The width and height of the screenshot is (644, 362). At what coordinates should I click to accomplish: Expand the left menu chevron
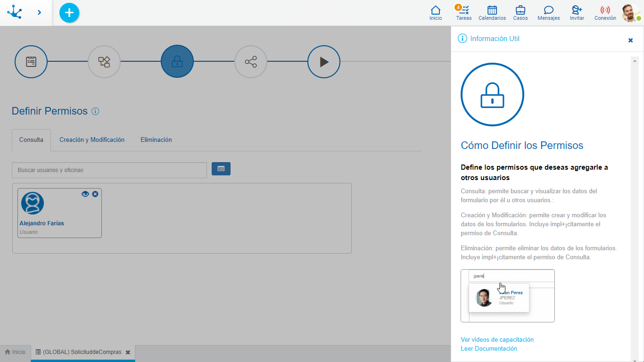coord(39,13)
